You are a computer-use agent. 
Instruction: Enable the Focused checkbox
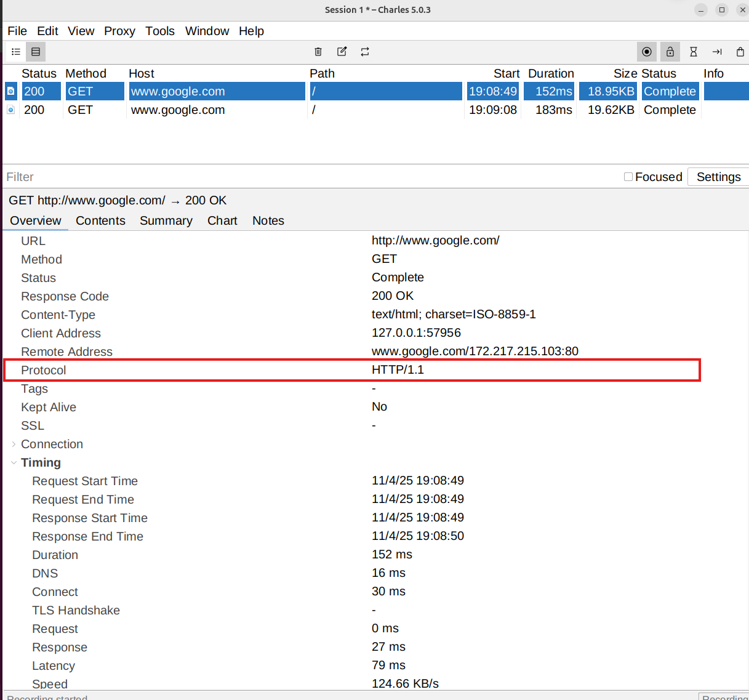pos(628,177)
